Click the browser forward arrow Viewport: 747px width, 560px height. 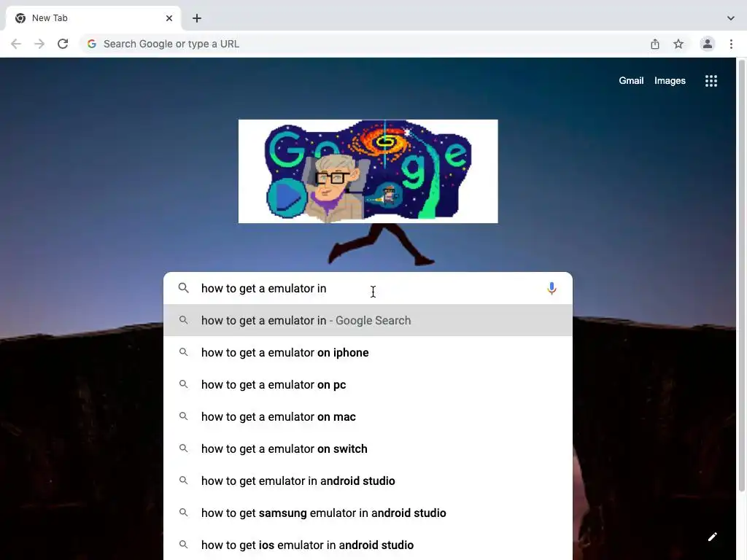[x=39, y=44]
